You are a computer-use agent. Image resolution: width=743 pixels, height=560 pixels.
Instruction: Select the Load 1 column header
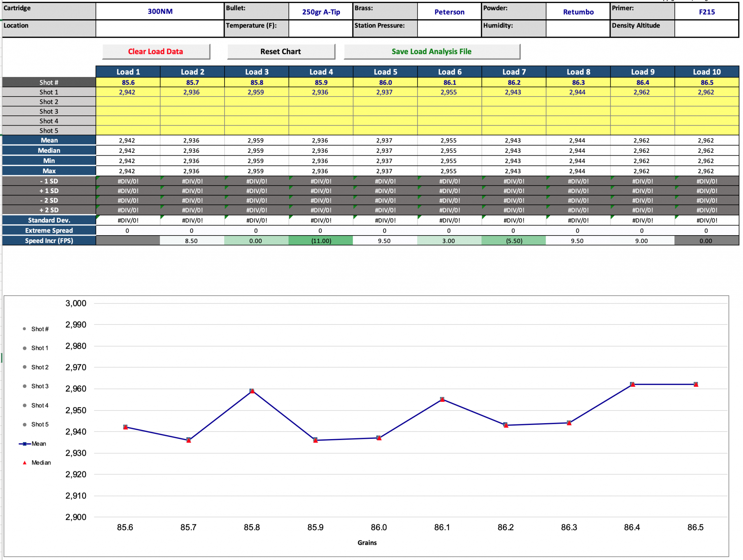click(128, 72)
